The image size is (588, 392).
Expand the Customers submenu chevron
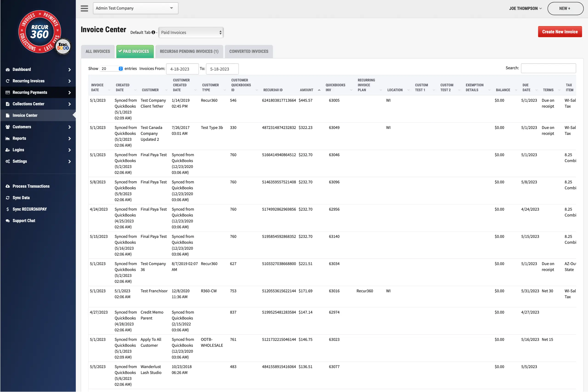click(x=70, y=127)
